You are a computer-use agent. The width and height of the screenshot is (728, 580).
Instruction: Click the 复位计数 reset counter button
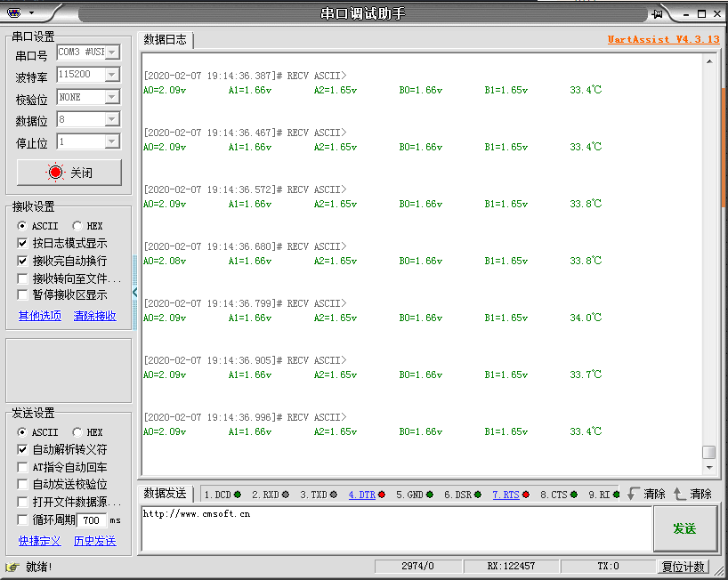(x=684, y=567)
